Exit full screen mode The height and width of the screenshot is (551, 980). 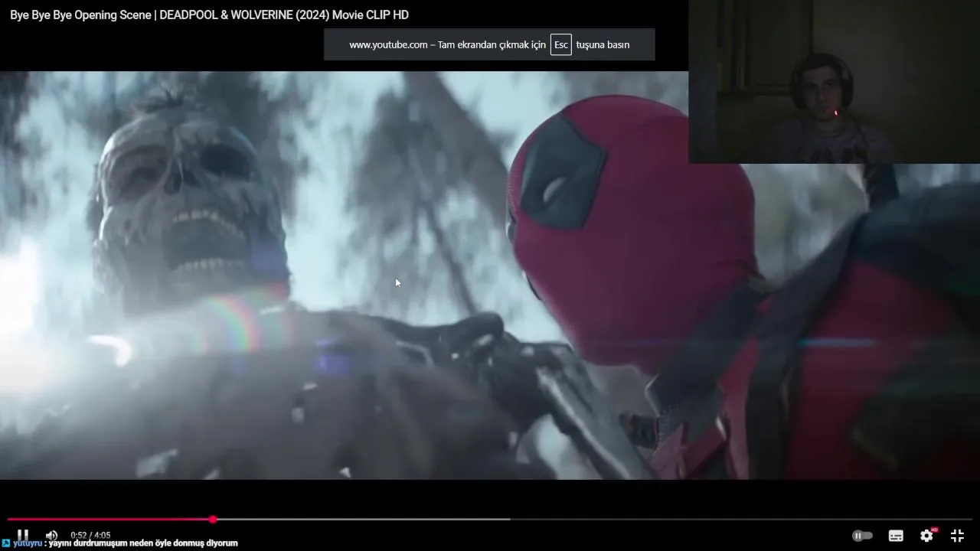[957, 536]
